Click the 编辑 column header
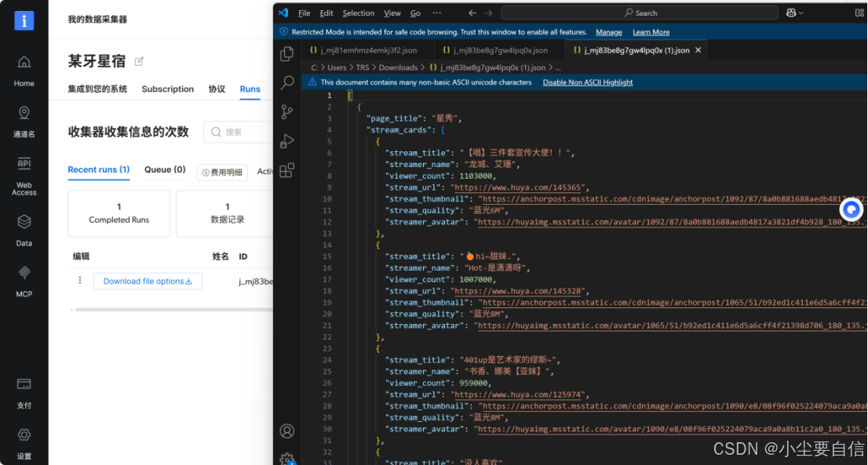Viewport: 868px width, 465px height. [x=81, y=256]
